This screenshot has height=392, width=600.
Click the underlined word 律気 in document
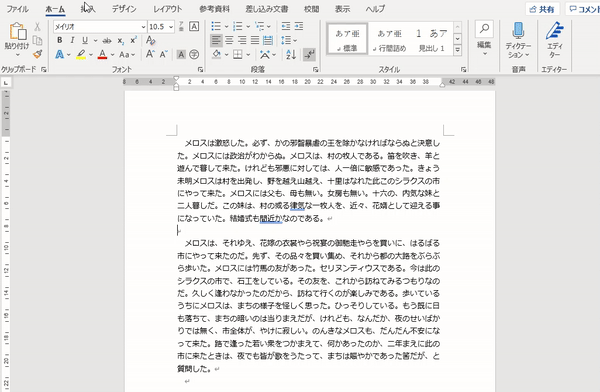coord(297,206)
